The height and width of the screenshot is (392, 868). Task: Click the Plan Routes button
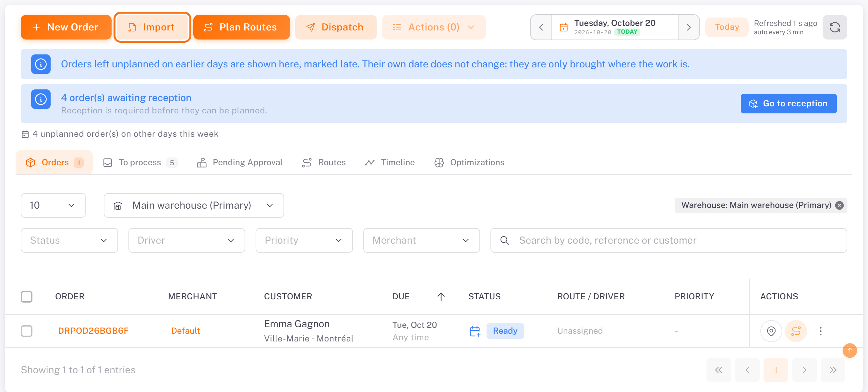click(241, 27)
